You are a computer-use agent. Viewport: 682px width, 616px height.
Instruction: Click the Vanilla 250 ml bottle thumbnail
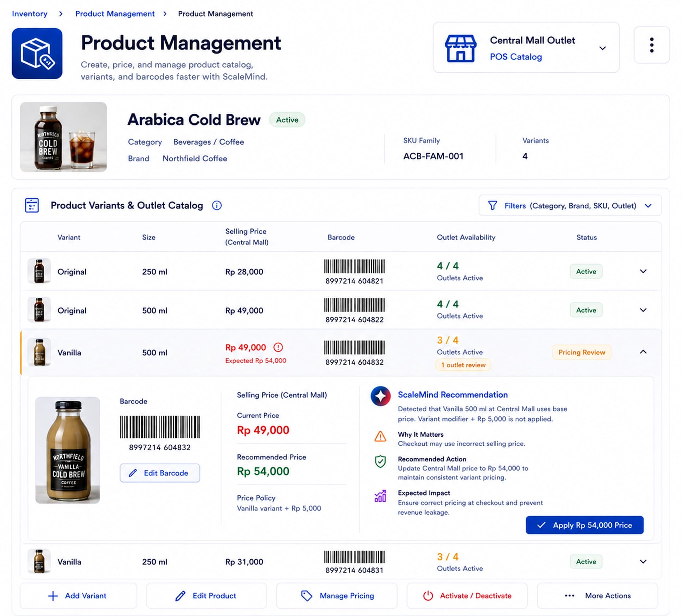tap(39, 561)
